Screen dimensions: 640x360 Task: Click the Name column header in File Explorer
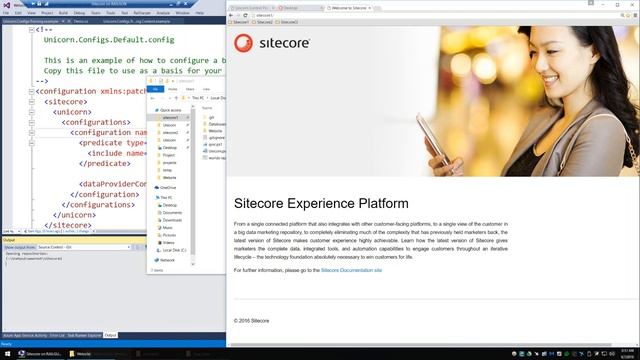click(x=207, y=108)
